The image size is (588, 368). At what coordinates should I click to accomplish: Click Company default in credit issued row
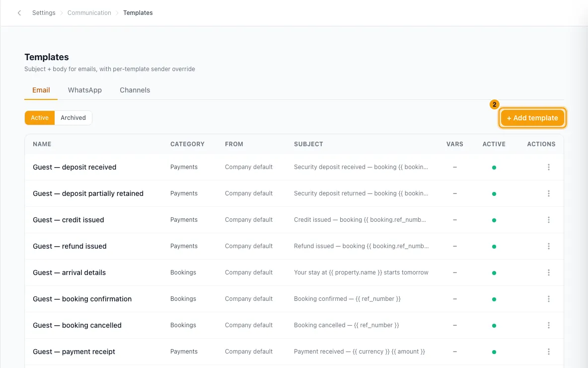(249, 220)
